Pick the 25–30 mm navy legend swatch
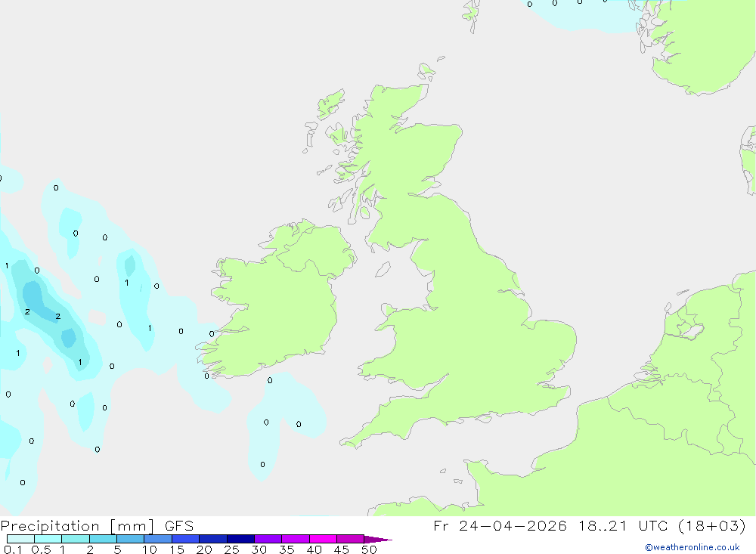756x554 pixels. point(240,539)
